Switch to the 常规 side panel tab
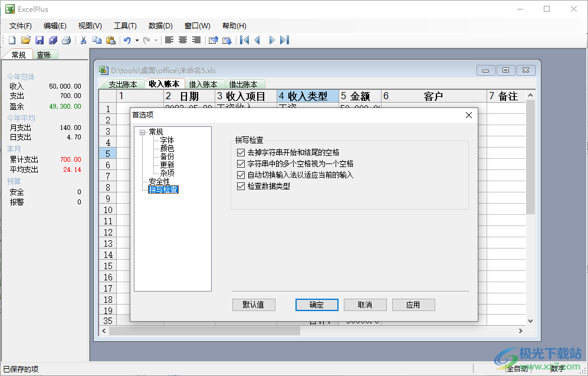Image resolution: width=588 pixels, height=376 pixels. click(18, 55)
